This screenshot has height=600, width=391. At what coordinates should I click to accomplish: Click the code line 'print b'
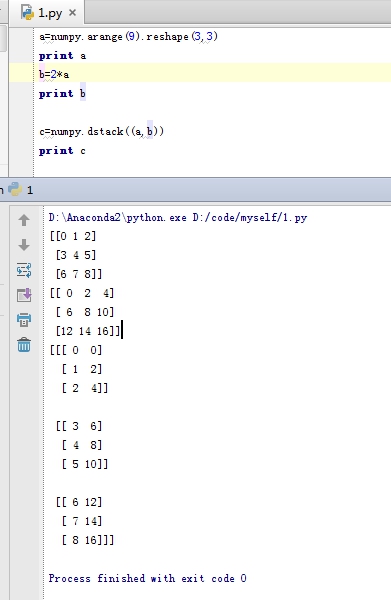pos(62,94)
